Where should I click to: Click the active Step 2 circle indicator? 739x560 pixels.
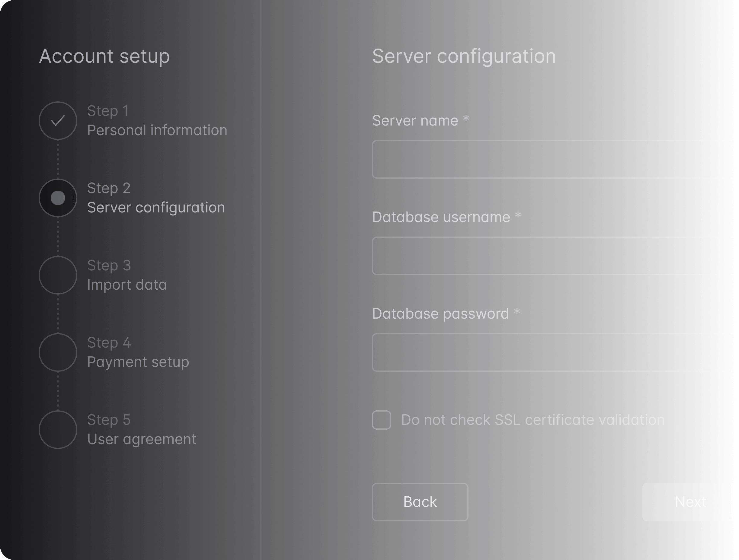[x=58, y=198]
